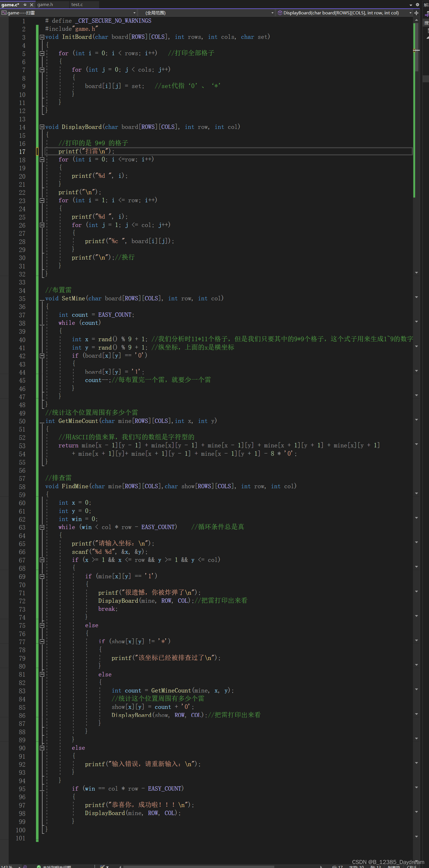Click the FindMine function name

click(x=75, y=487)
